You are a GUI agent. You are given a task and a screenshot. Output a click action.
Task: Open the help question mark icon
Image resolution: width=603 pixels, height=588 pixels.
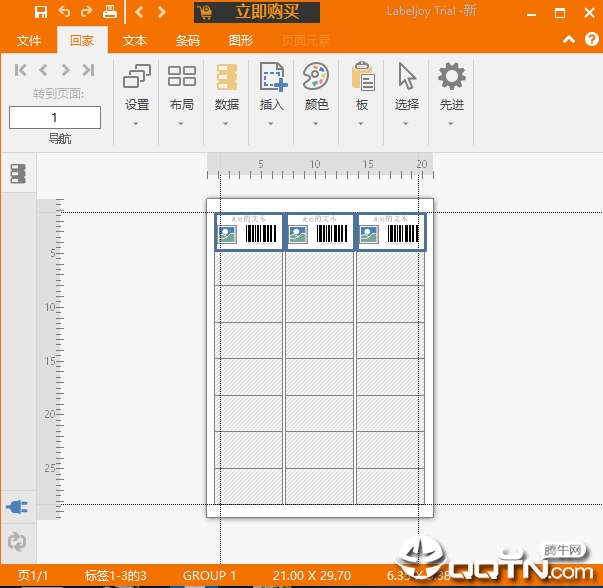pos(590,40)
